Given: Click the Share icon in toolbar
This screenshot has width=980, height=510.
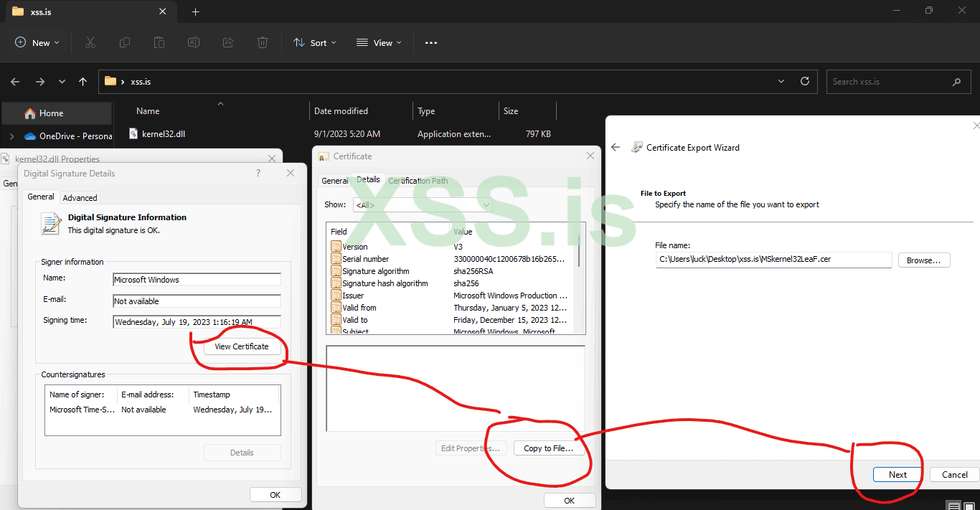Looking at the screenshot, I should [x=228, y=43].
